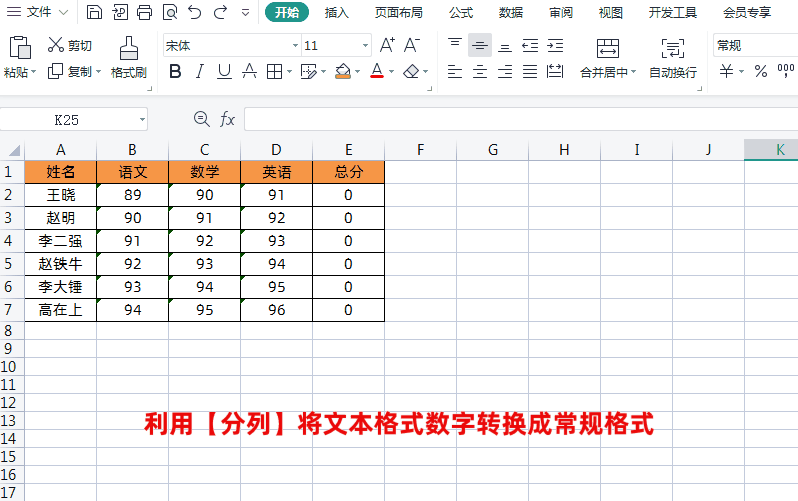Cut selection with the scissors icon
Image resolution: width=798 pixels, height=501 pixels.
click(x=55, y=45)
